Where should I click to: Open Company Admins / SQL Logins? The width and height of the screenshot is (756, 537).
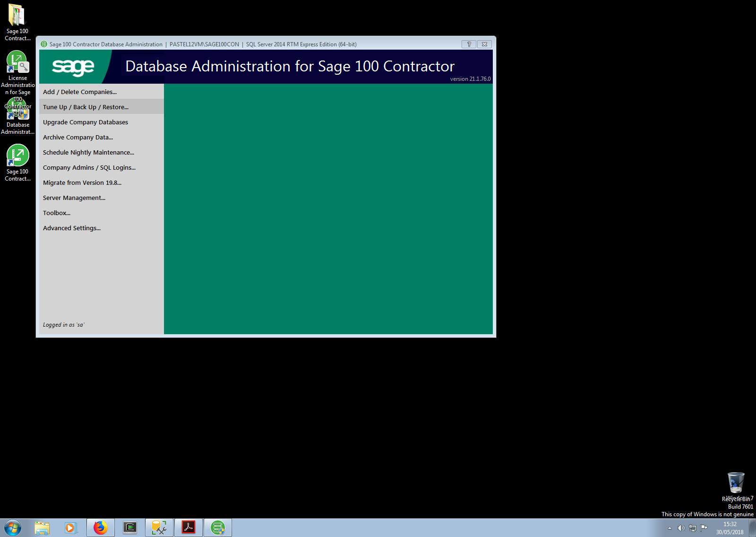click(x=101, y=167)
